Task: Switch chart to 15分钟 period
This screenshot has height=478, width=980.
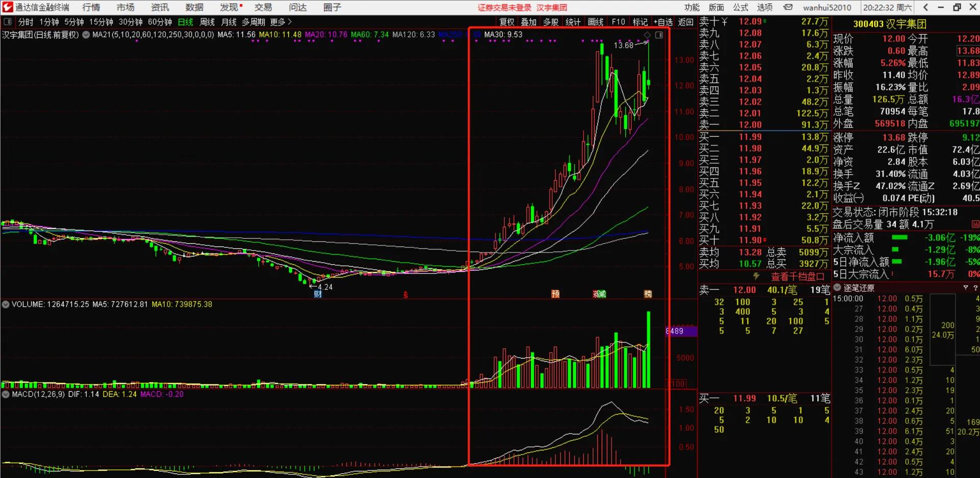Action: point(101,22)
